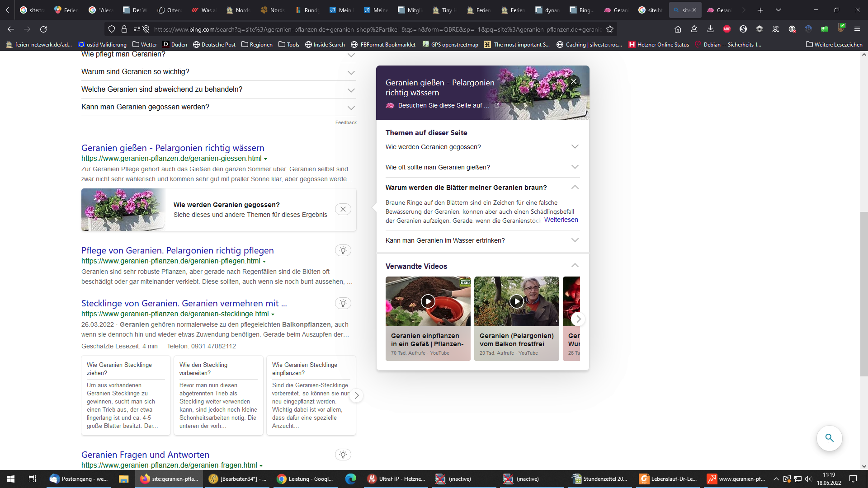The height and width of the screenshot is (488, 868).
Task: Click the lightbulb icon beside Pflege von Geranien
Action: [343, 251]
